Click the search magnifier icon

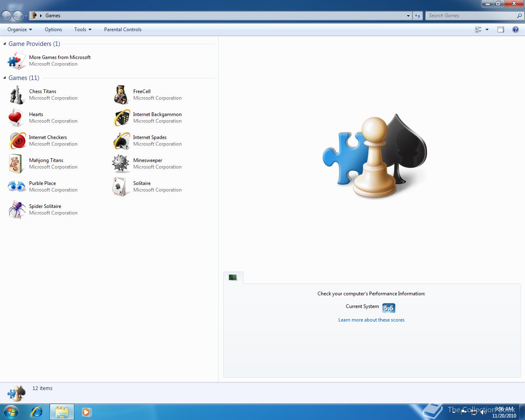pyautogui.click(x=520, y=16)
